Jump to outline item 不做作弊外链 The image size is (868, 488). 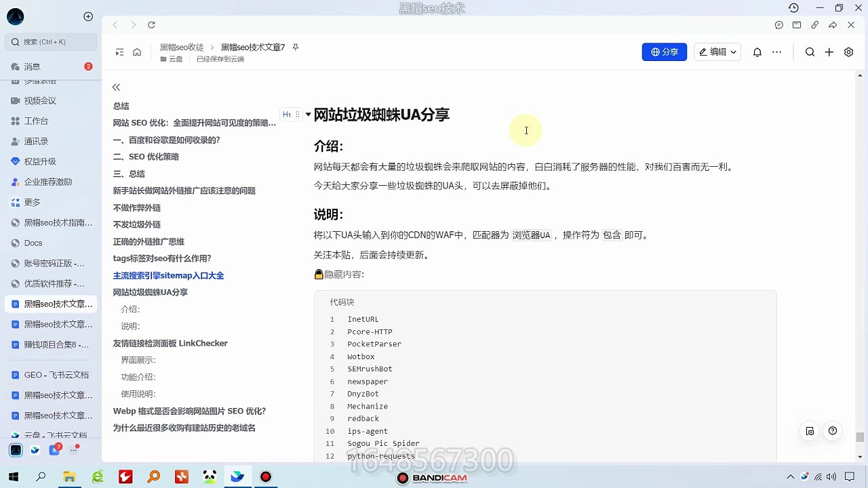coord(137,207)
